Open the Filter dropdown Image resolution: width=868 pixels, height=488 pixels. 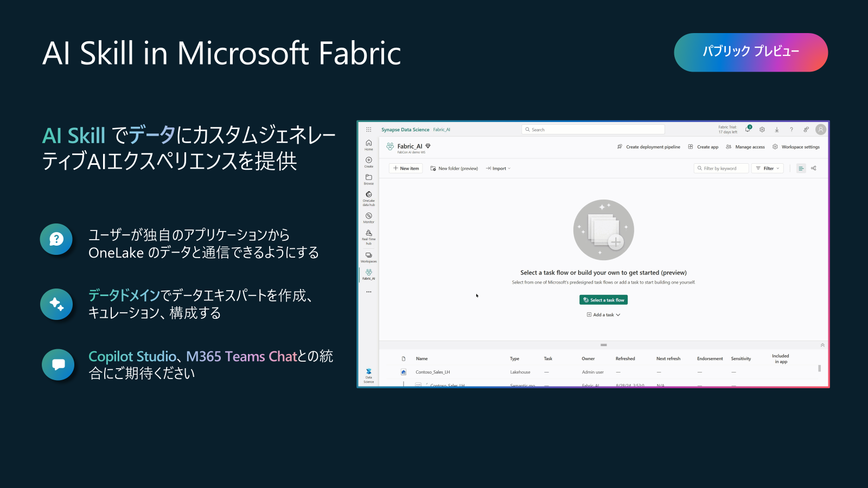tap(768, 168)
